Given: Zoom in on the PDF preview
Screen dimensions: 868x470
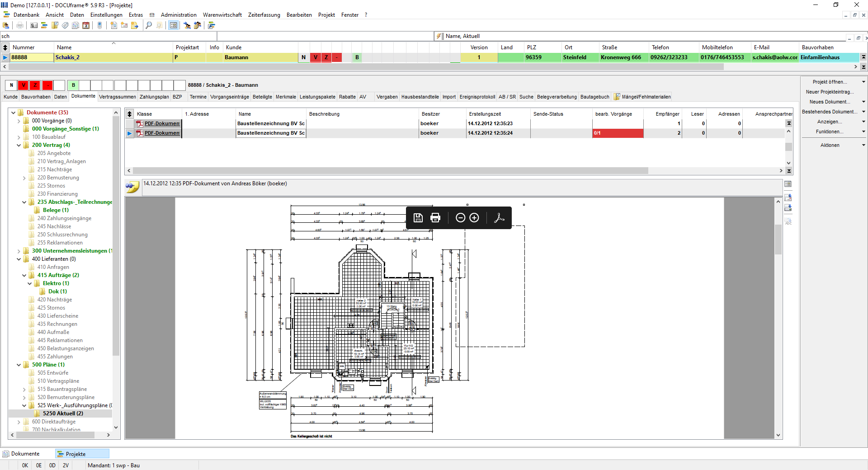Looking at the screenshot, I should tap(474, 218).
